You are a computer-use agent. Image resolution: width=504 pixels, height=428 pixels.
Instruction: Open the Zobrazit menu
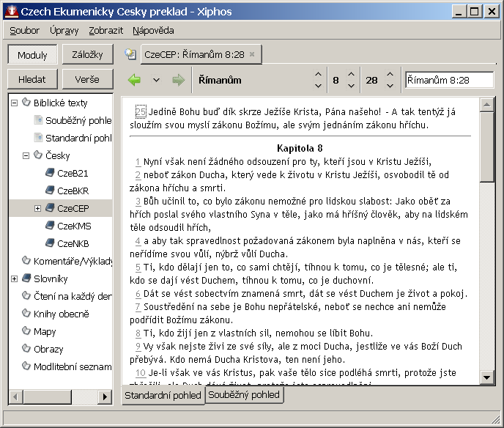pos(105,31)
